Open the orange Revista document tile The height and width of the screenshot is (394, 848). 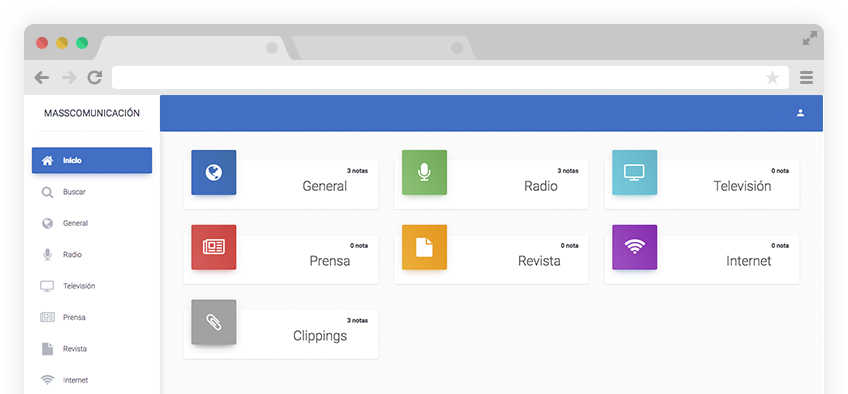[424, 247]
